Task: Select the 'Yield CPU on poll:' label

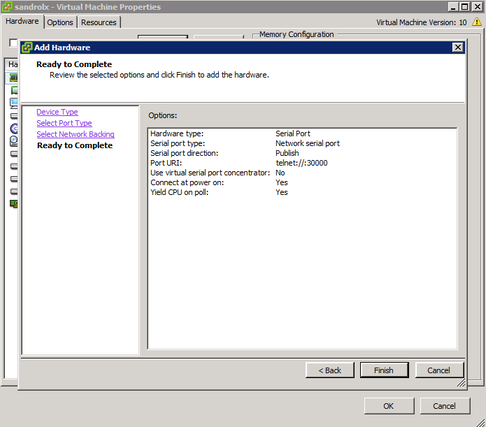Action: coord(179,192)
